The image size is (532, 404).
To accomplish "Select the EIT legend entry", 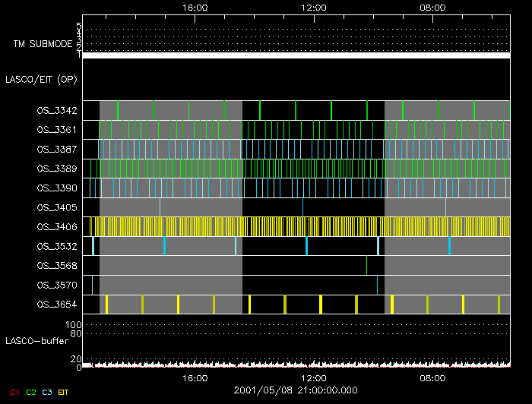I will click(x=64, y=392).
